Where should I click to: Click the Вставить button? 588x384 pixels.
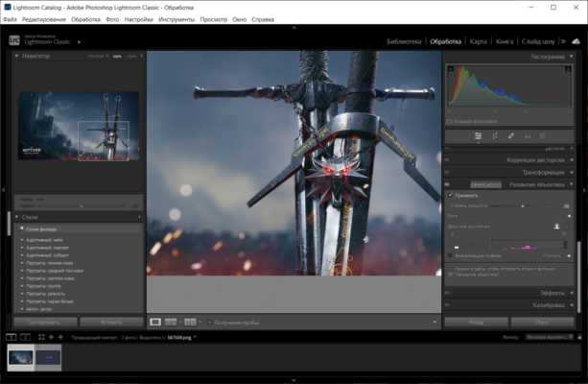(111, 322)
